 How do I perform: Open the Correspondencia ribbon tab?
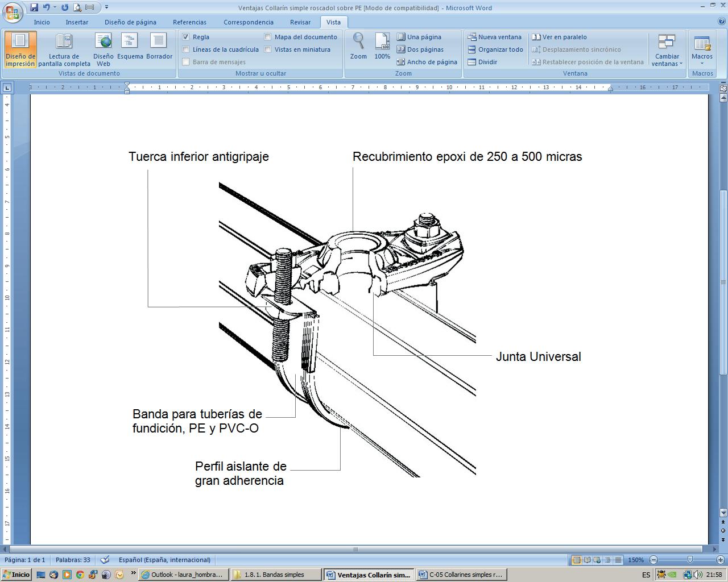249,22
